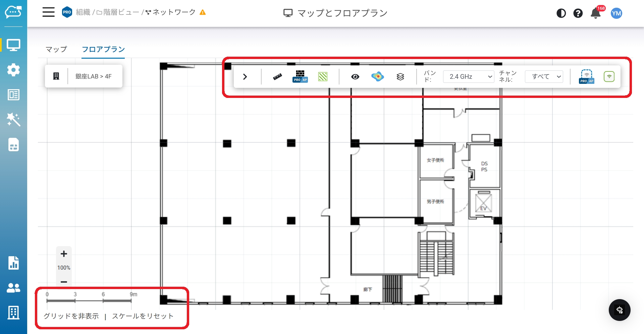Viewport: 644px width, 334px height.
Task: Collapse the toolbar with the chevron arrow
Action: point(245,77)
